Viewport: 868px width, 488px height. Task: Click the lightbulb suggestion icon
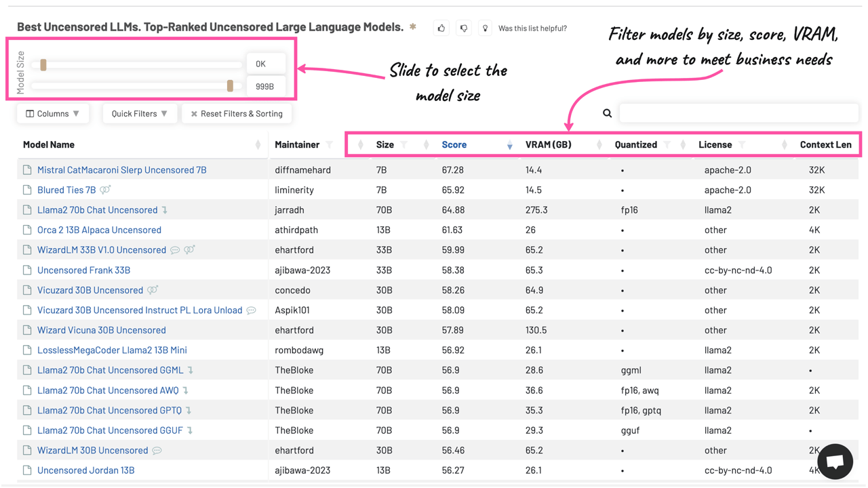click(x=485, y=28)
